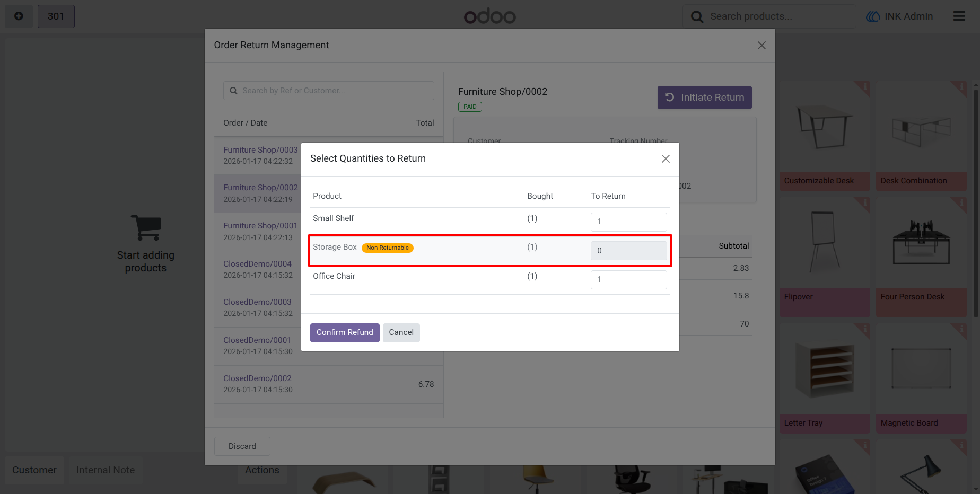Select Four Person Desk product card
Screen dimensions: 980x494
[x=921, y=257]
